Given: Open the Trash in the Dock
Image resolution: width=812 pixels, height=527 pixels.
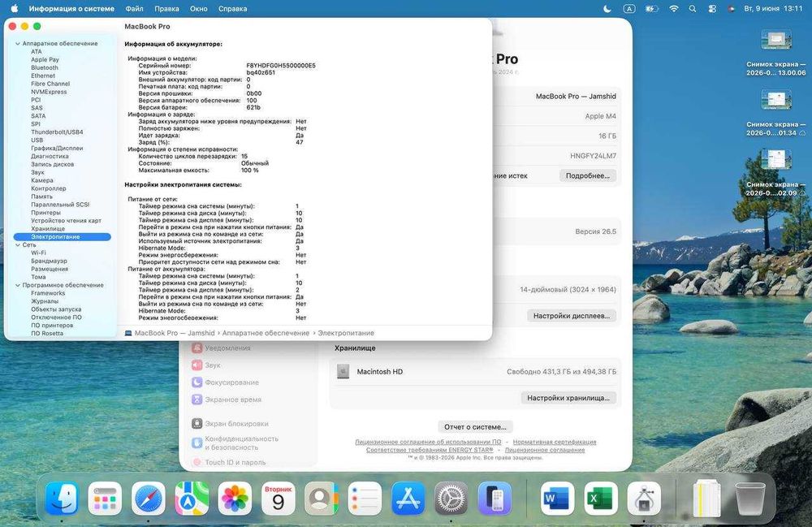Looking at the screenshot, I should click(x=749, y=499).
